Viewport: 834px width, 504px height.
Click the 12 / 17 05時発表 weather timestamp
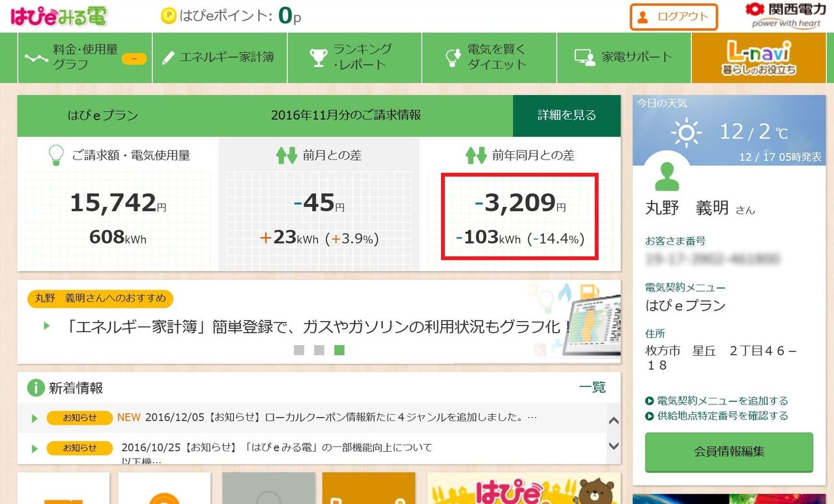click(781, 158)
